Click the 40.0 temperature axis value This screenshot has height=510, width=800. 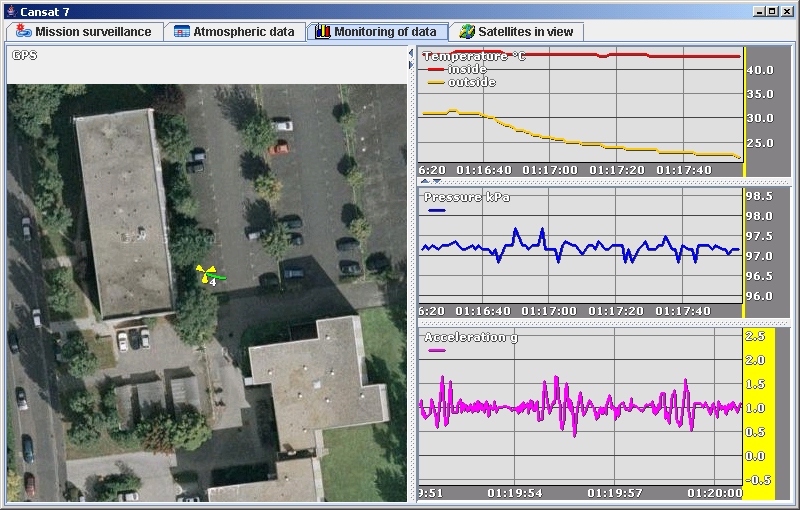pos(760,70)
